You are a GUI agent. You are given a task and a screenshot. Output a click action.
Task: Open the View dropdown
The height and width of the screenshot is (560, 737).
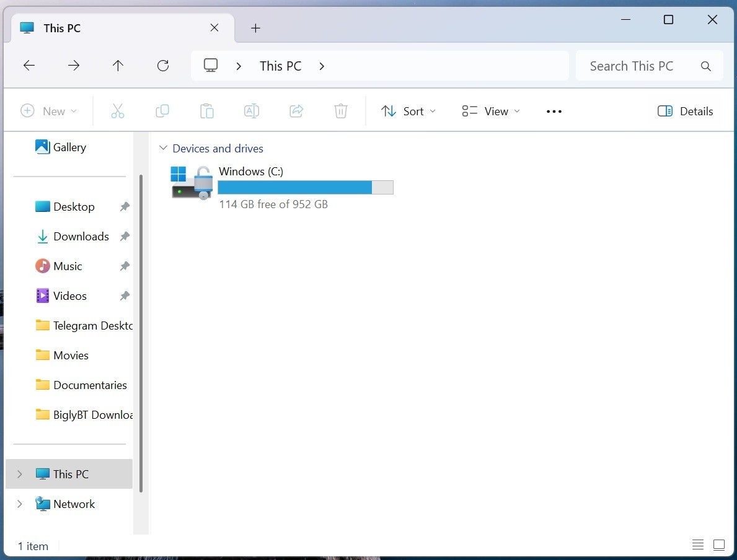pos(491,112)
